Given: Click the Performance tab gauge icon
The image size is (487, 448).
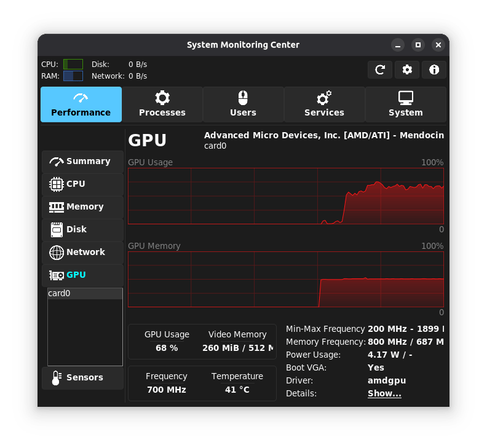Looking at the screenshot, I should (x=81, y=98).
